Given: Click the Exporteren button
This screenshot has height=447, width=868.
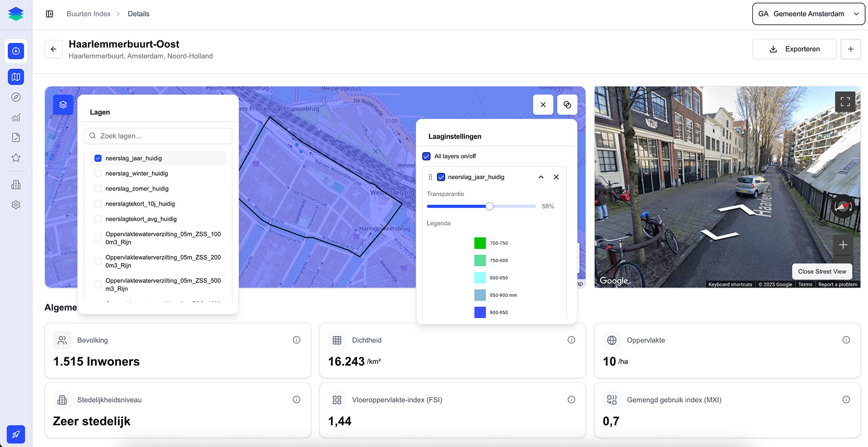Looking at the screenshot, I should click(x=794, y=49).
